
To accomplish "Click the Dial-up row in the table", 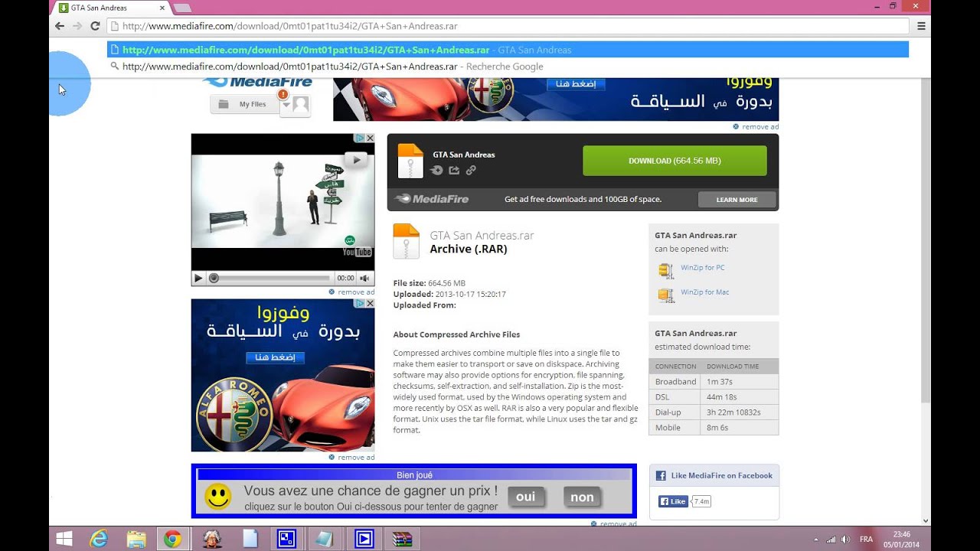I will tap(714, 412).
